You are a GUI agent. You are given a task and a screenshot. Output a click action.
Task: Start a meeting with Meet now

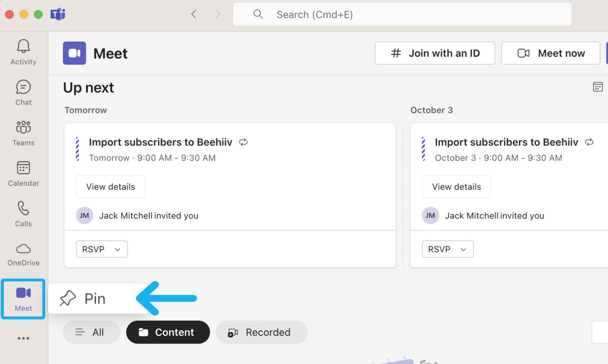[x=551, y=53]
